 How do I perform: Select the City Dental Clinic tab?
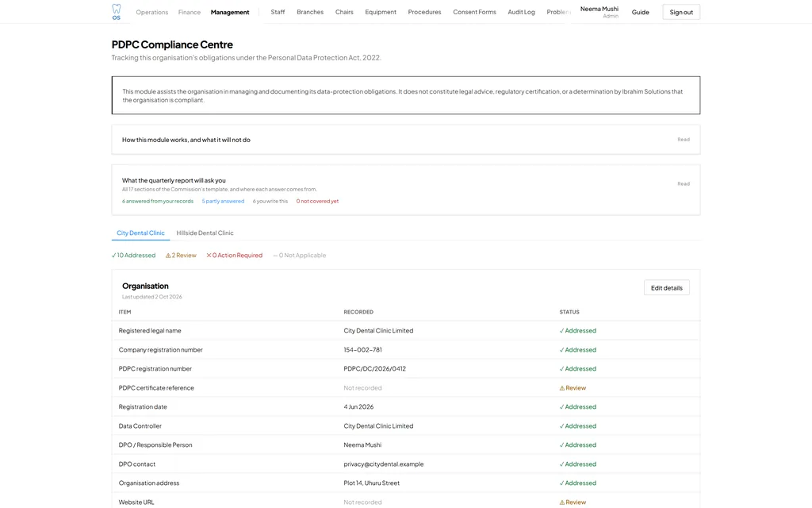(140, 233)
